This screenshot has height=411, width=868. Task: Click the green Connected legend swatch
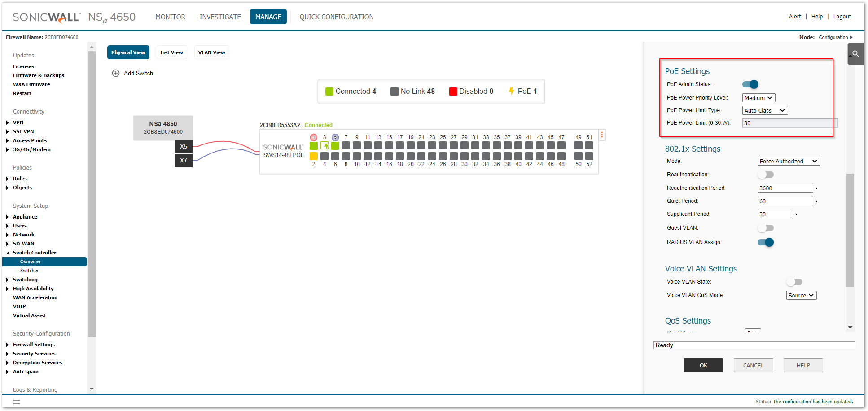coord(329,92)
